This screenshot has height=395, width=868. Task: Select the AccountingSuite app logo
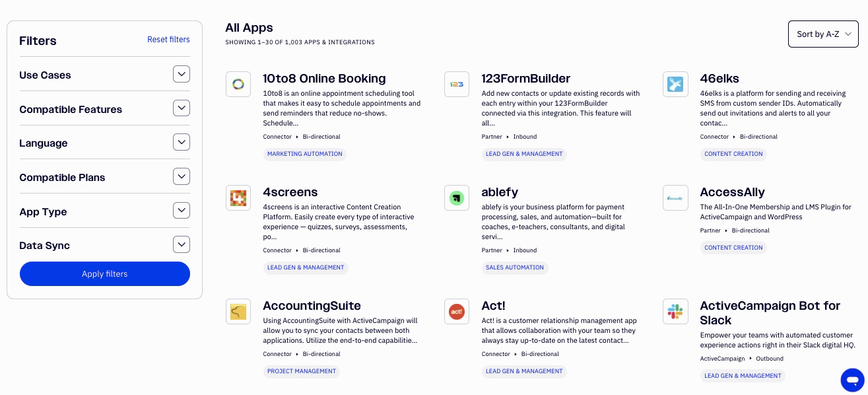coord(238,311)
